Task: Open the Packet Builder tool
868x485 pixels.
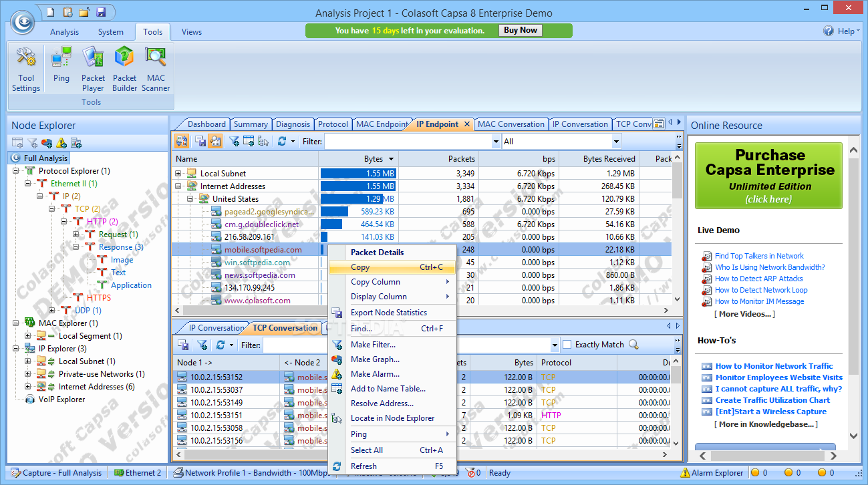Action: [x=124, y=69]
